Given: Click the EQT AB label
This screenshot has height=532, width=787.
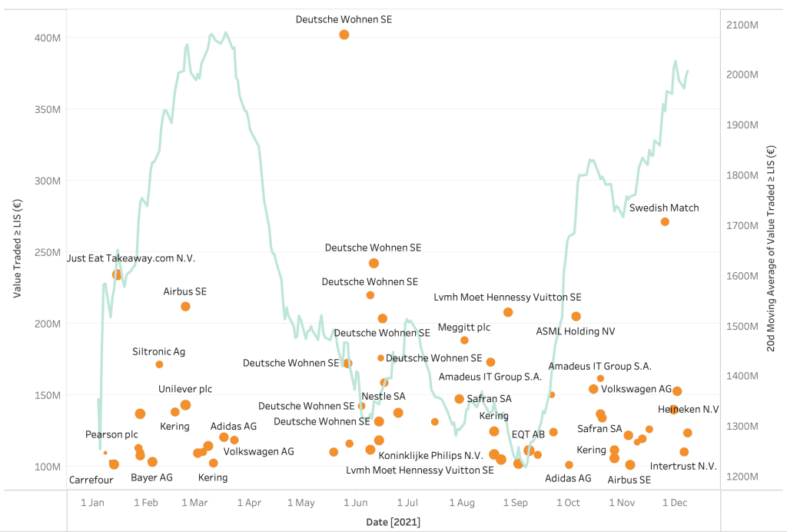Looking at the screenshot, I should (528, 434).
